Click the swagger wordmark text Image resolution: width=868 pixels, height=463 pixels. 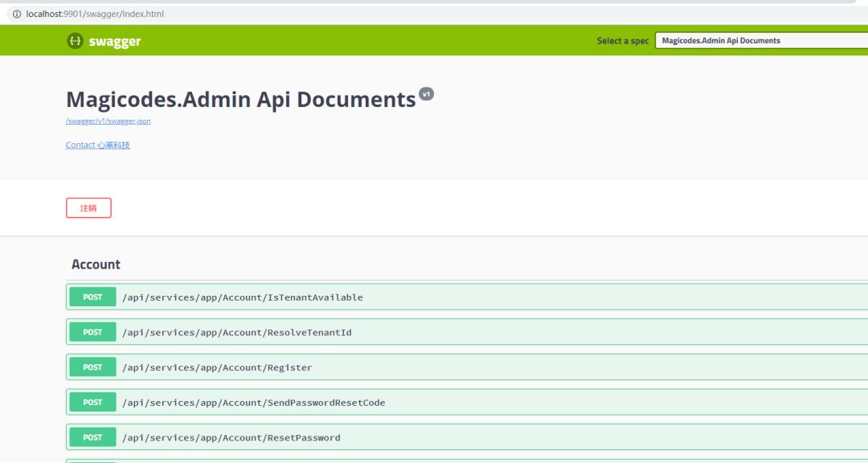[115, 42]
